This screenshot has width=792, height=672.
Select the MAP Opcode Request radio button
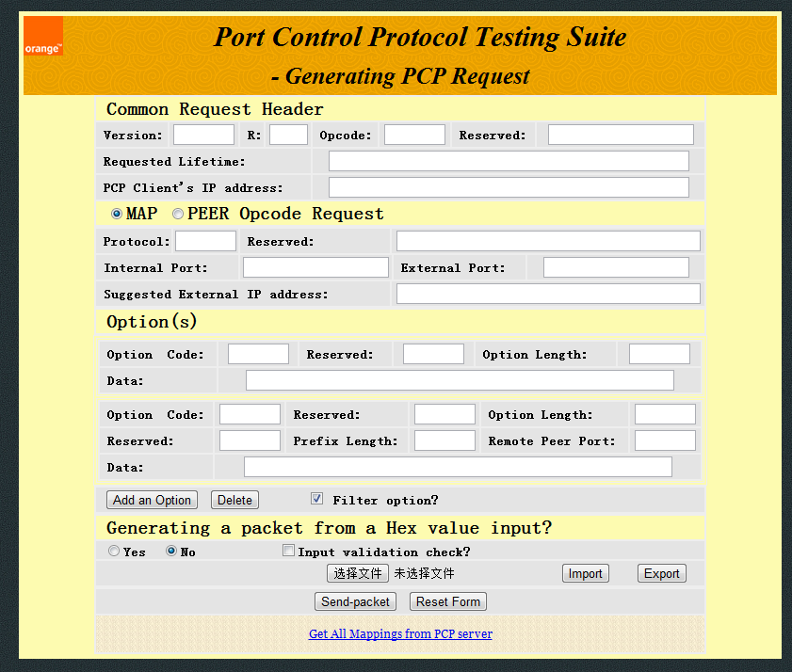(x=116, y=214)
